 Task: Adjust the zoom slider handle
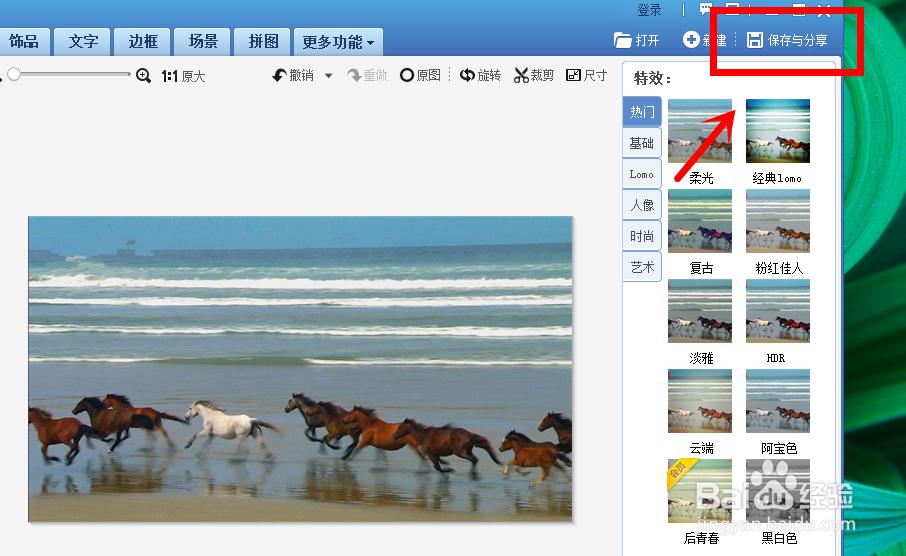click(14, 74)
